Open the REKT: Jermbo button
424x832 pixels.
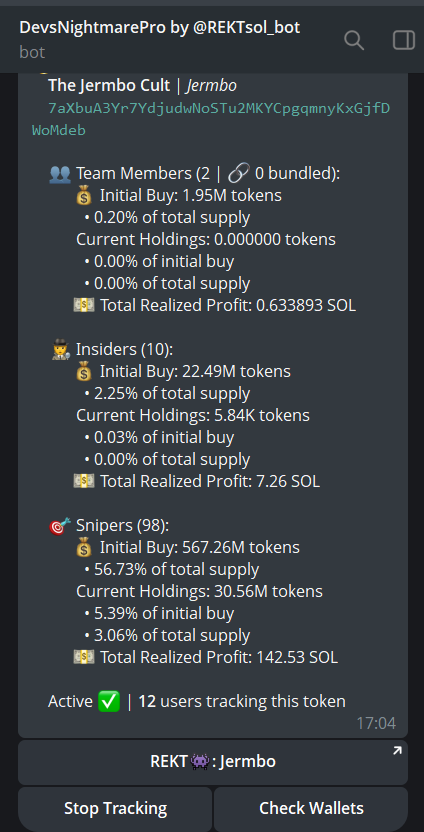(x=213, y=762)
